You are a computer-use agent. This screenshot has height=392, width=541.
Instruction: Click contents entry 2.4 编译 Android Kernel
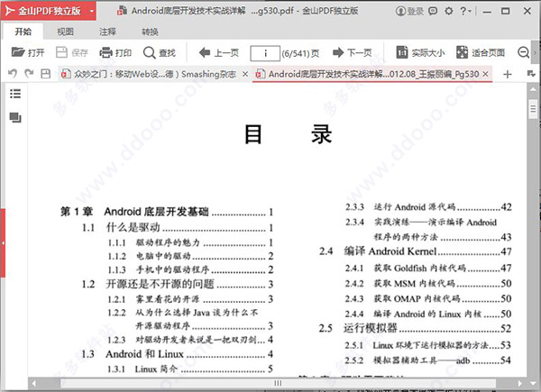[x=416, y=251]
